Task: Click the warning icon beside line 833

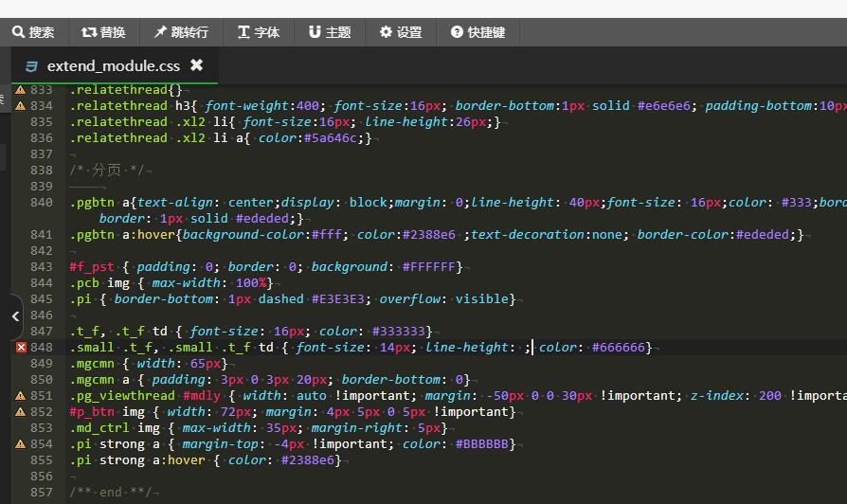Action: tap(21, 90)
